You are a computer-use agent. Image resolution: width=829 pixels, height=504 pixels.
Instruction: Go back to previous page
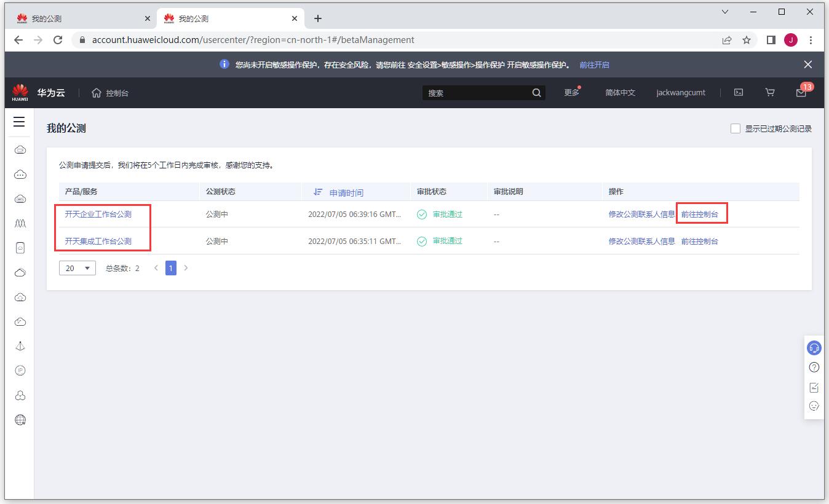18,40
